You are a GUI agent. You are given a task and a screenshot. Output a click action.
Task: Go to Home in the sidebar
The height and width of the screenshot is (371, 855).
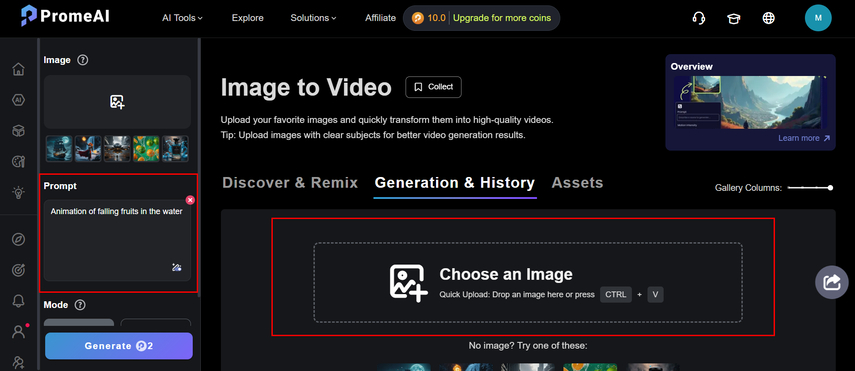click(x=19, y=69)
